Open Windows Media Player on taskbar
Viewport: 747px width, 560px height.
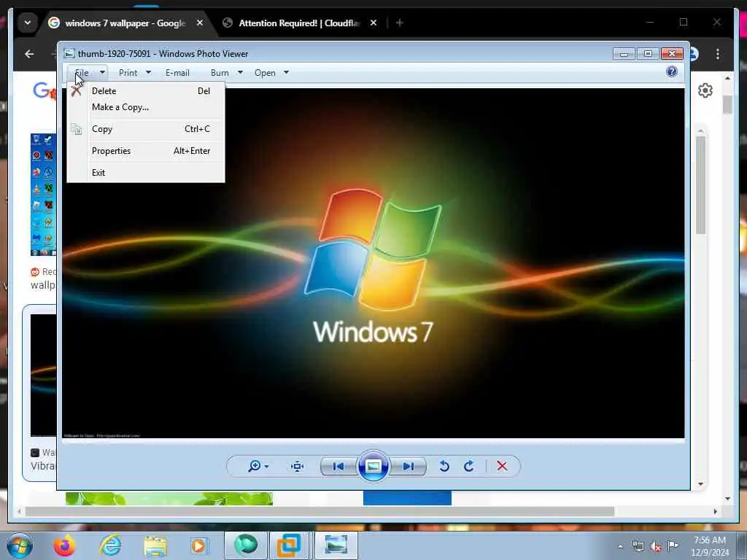tap(198, 546)
